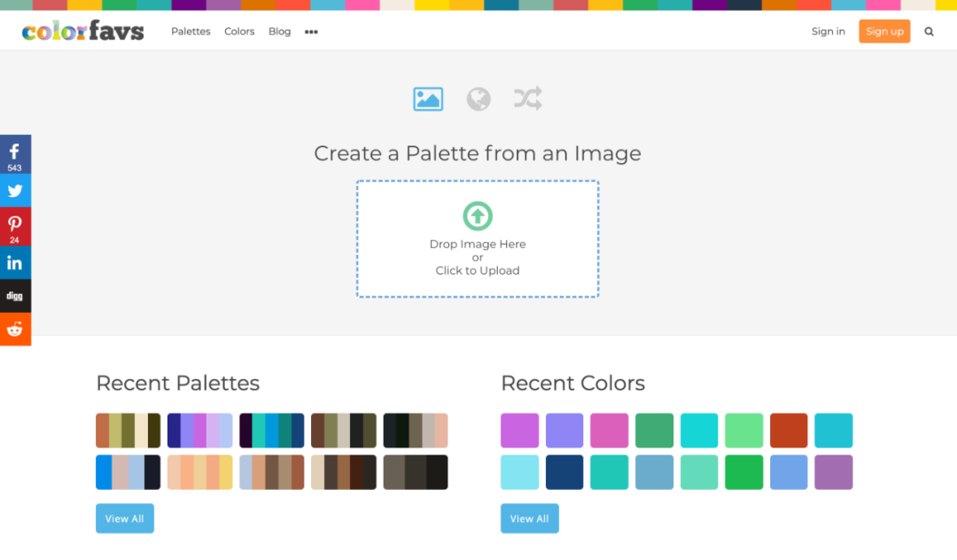The height and width of the screenshot is (560, 957).
Task: Share via the LinkedIn icon
Action: tap(15, 262)
